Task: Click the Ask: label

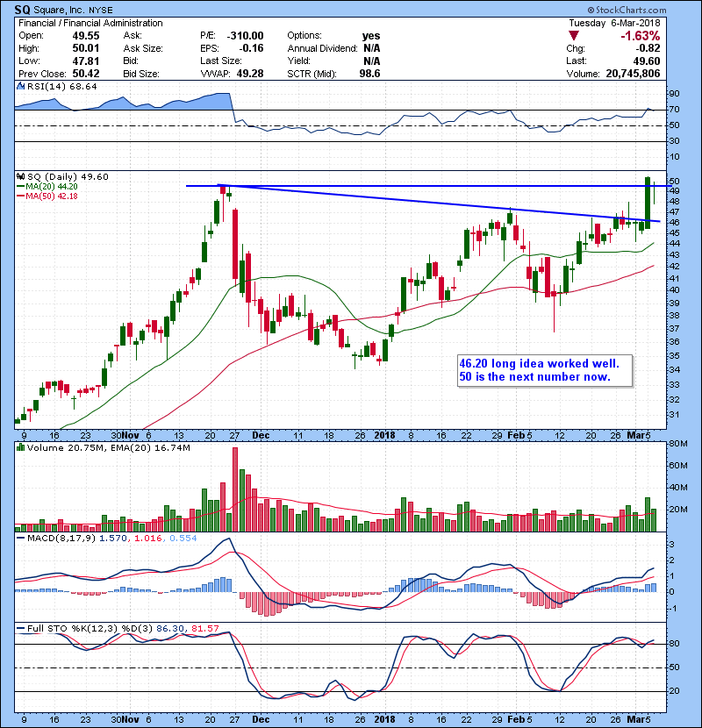Action: [133, 36]
